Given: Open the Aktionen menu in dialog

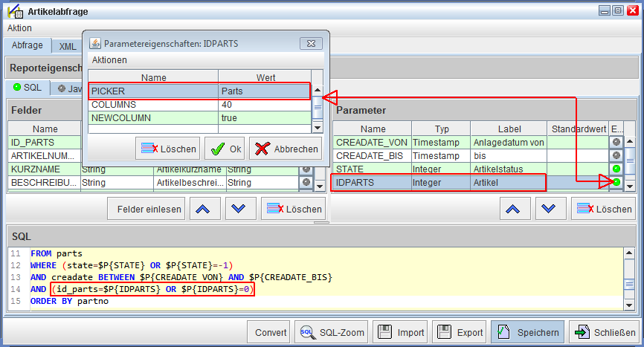Looking at the screenshot, I should pyautogui.click(x=109, y=59).
